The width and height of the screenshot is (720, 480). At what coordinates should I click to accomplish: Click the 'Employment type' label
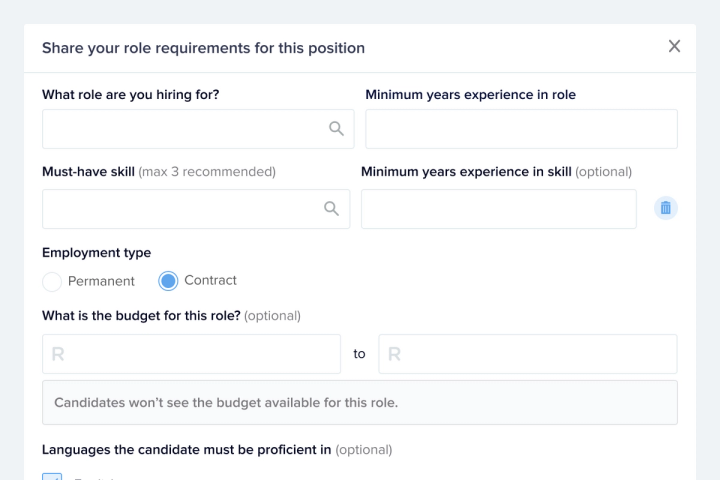(96, 253)
